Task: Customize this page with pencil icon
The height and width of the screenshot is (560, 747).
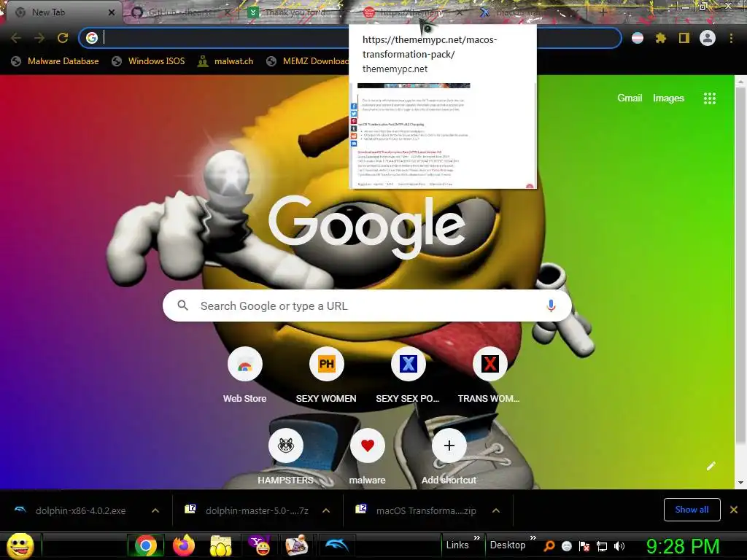Action: (711, 466)
